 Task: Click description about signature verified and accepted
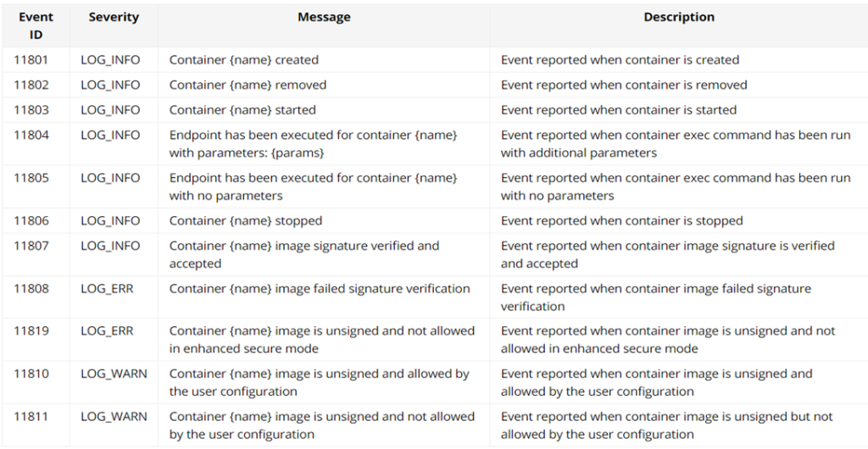coord(667,254)
